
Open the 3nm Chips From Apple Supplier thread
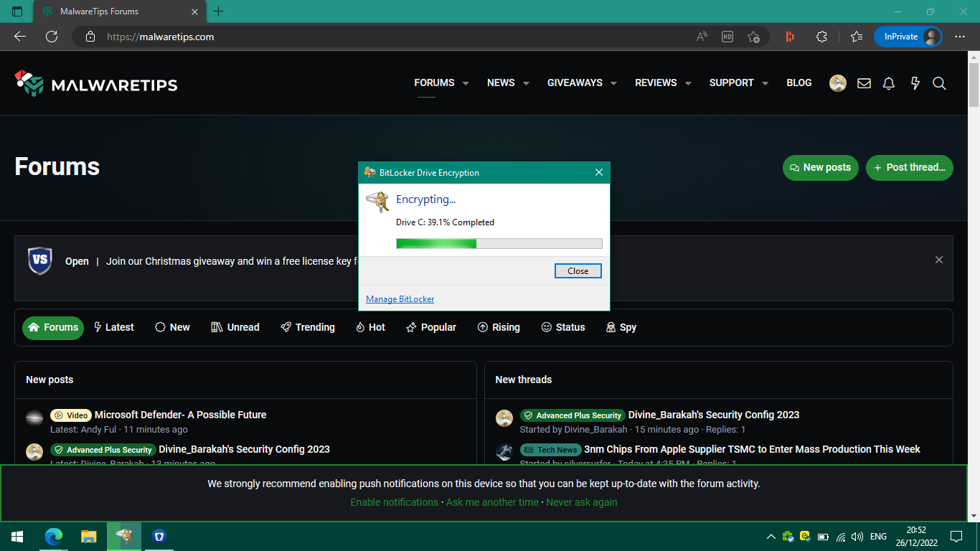753,449
